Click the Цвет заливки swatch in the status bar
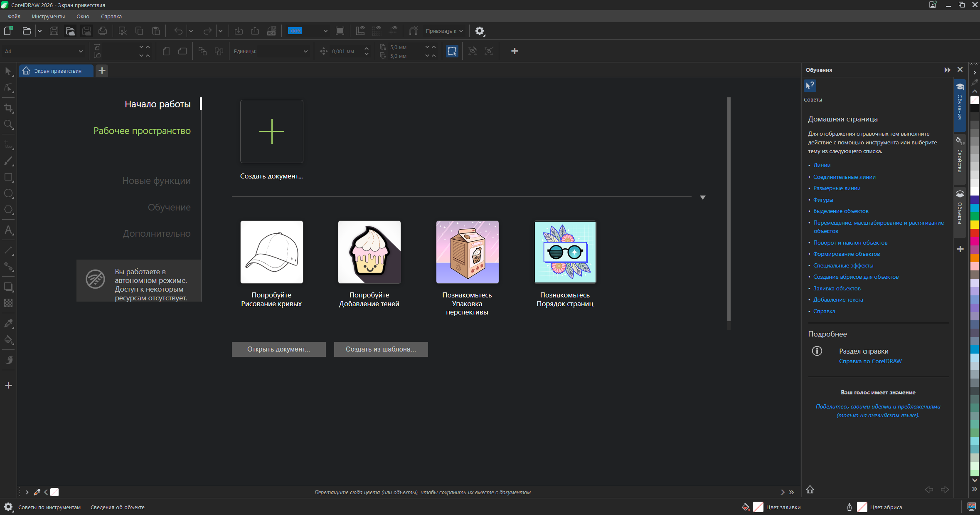 coord(758,507)
